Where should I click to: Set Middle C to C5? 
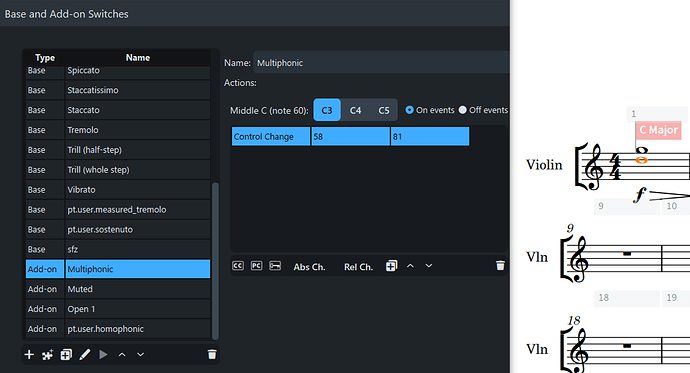(x=384, y=110)
